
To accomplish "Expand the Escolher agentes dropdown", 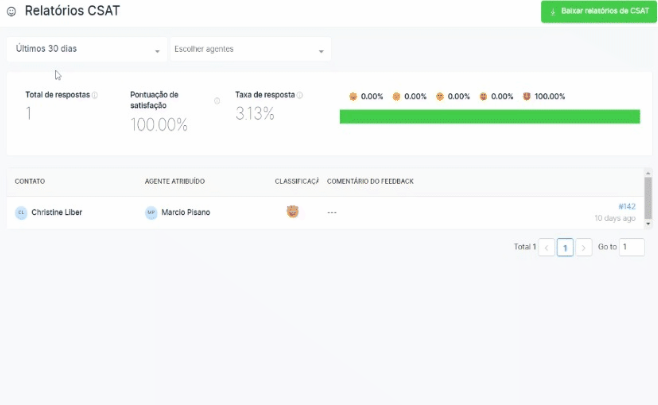I will click(x=250, y=49).
